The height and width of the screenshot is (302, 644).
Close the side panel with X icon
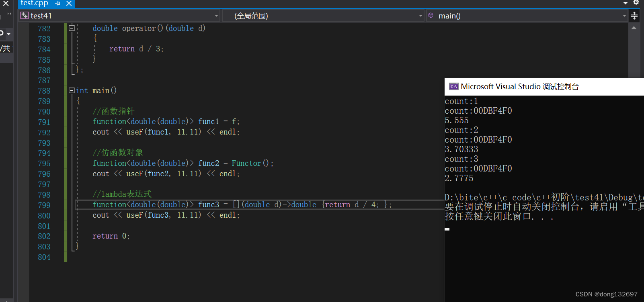point(6,3)
